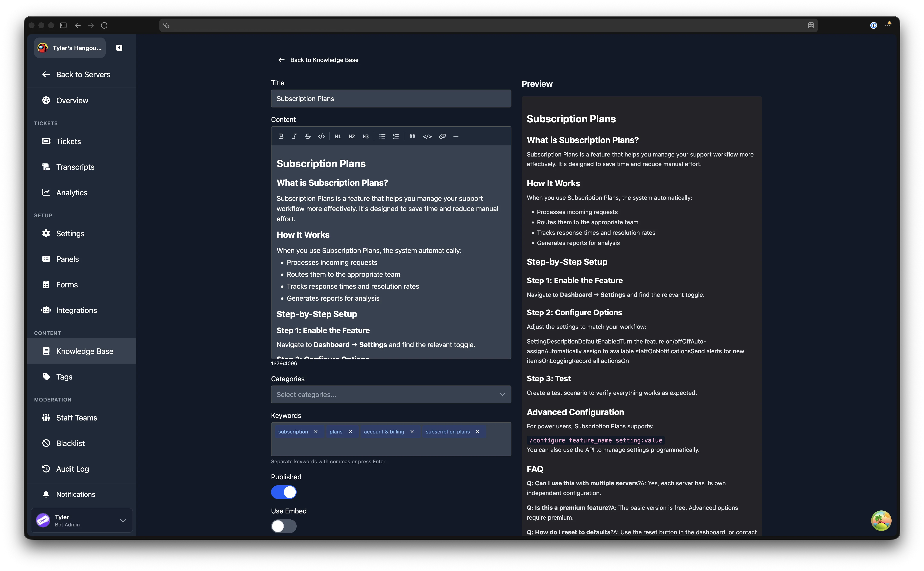Click Back to Servers
924x571 pixels.
click(x=82, y=74)
